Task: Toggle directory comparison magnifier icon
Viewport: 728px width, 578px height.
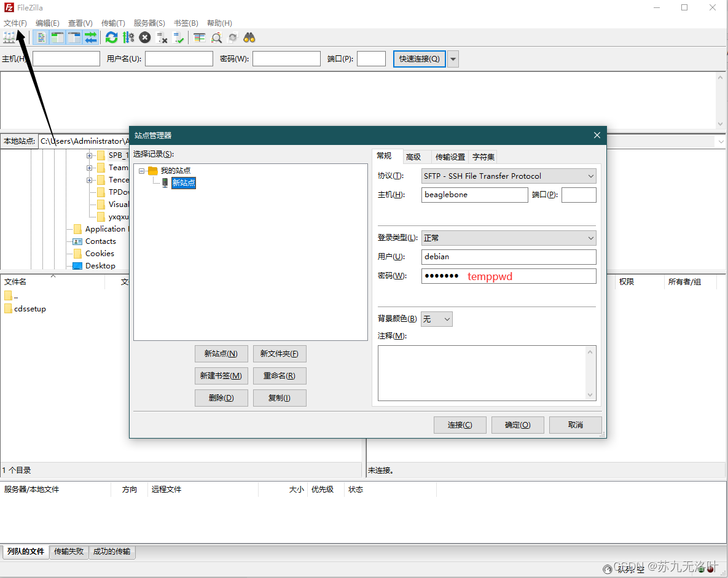Action: 216,37
